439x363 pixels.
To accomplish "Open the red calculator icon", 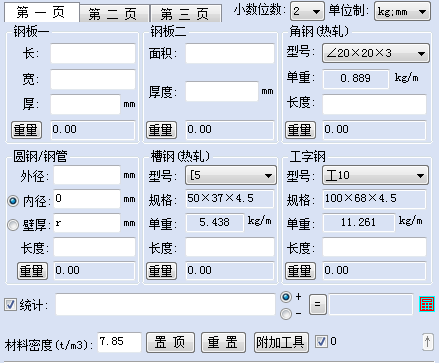I will coord(427,304).
